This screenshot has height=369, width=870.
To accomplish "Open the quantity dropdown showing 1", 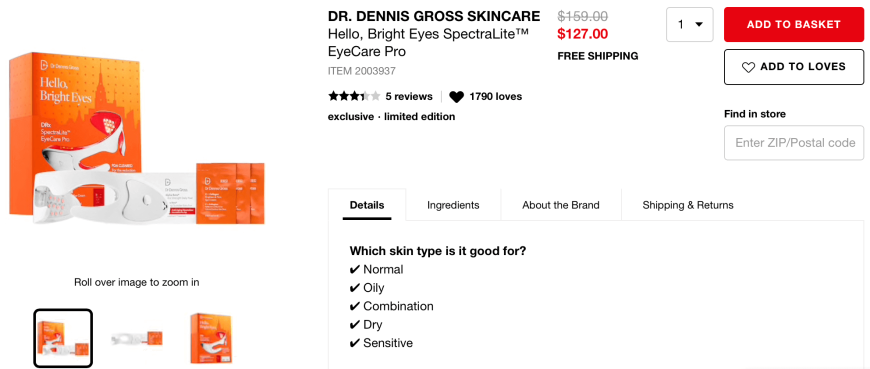I will [x=690, y=24].
